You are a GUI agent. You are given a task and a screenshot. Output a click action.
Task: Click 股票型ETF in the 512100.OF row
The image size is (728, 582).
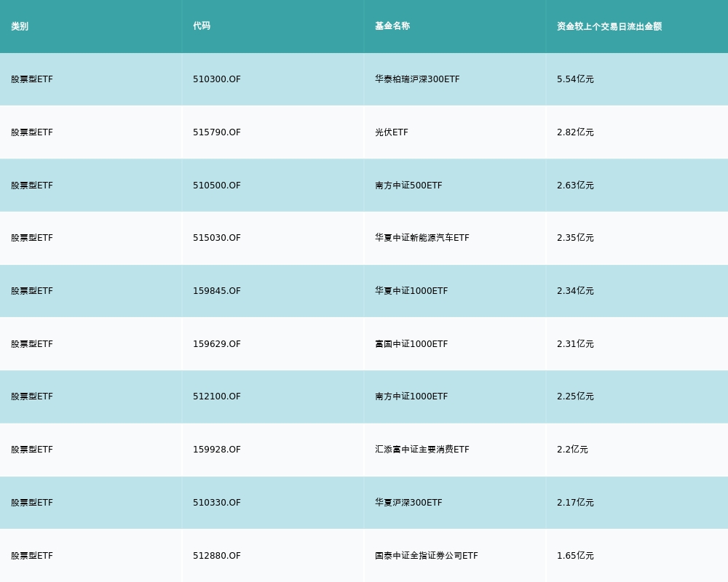tap(32, 396)
